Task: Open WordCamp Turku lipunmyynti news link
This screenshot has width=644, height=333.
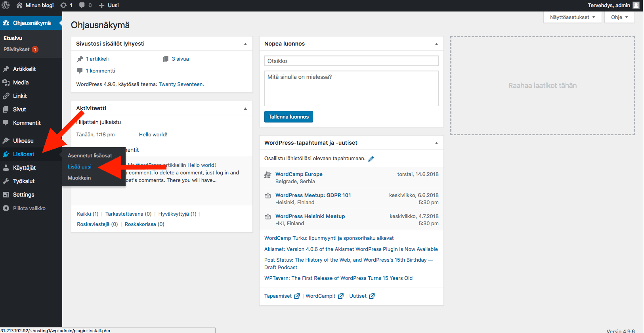Action: pyautogui.click(x=329, y=238)
